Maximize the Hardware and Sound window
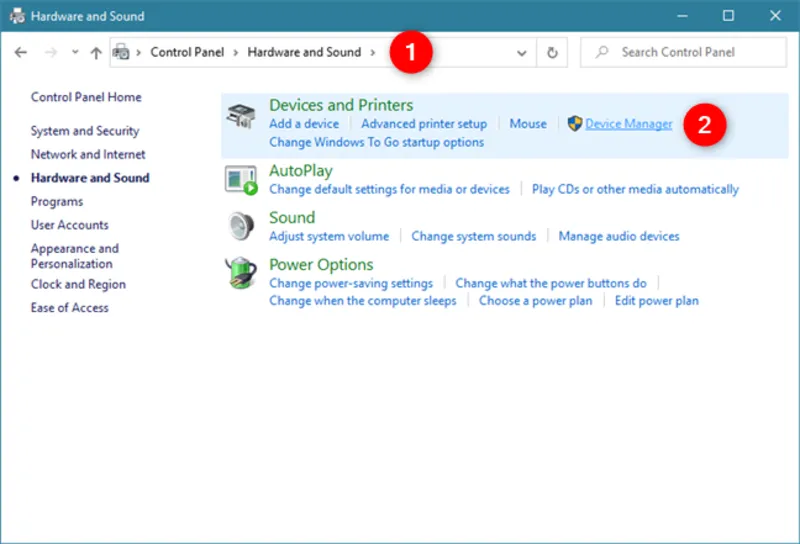Screen dimensions: 800x544 (729, 16)
